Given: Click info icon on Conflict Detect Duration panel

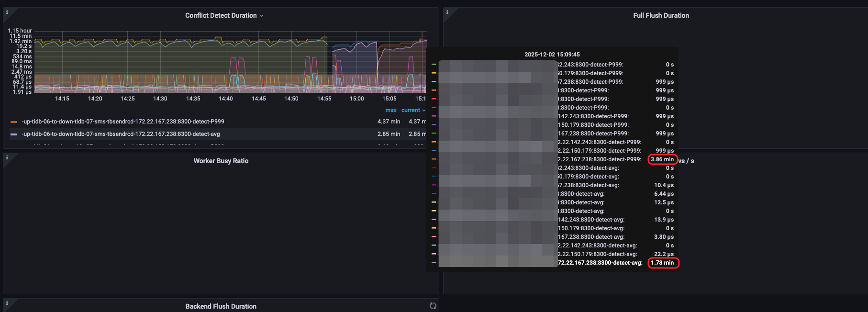Looking at the screenshot, I should [7, 12].
